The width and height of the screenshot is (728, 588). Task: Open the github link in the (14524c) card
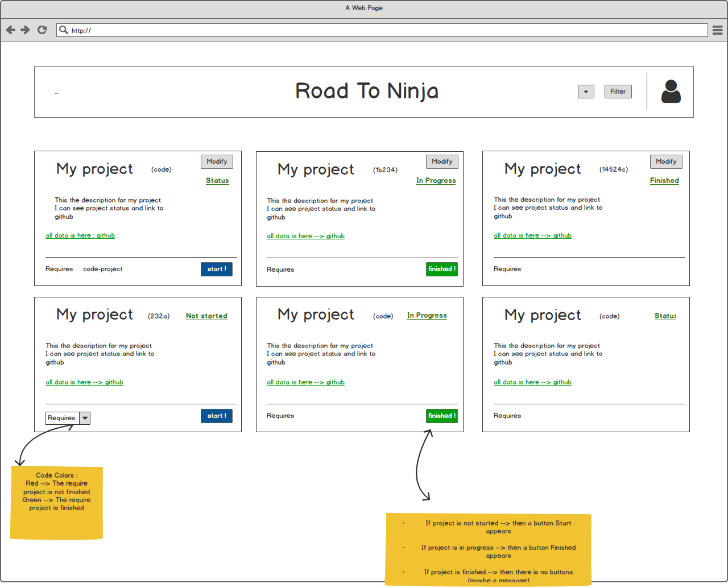click(x=532, y=235)
